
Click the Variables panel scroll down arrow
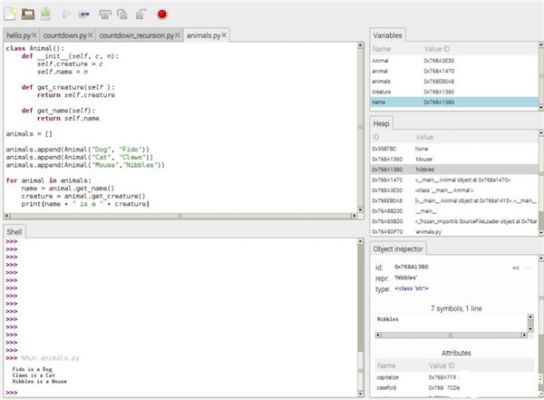[x=541, y=108]
